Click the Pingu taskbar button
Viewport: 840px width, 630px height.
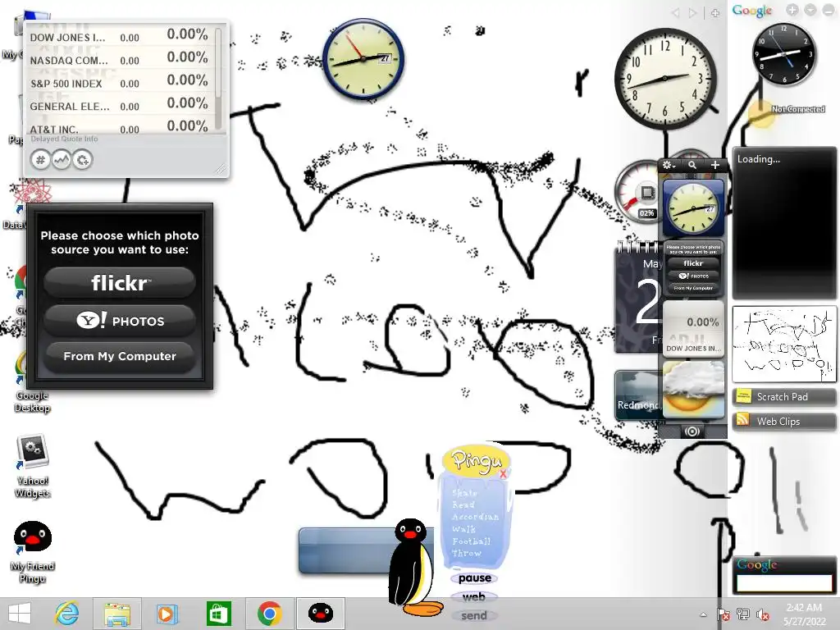[x=321, y=614]
